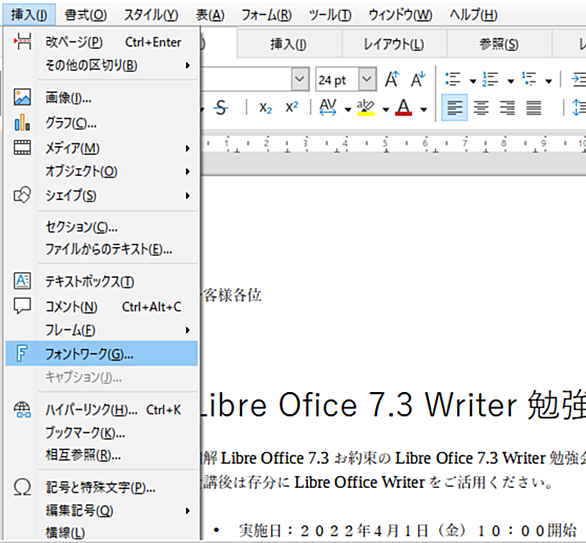This screenshot has height=543, width=586.
Task: Expand その他の区切り submenu
Action: (x=188, y=65)
